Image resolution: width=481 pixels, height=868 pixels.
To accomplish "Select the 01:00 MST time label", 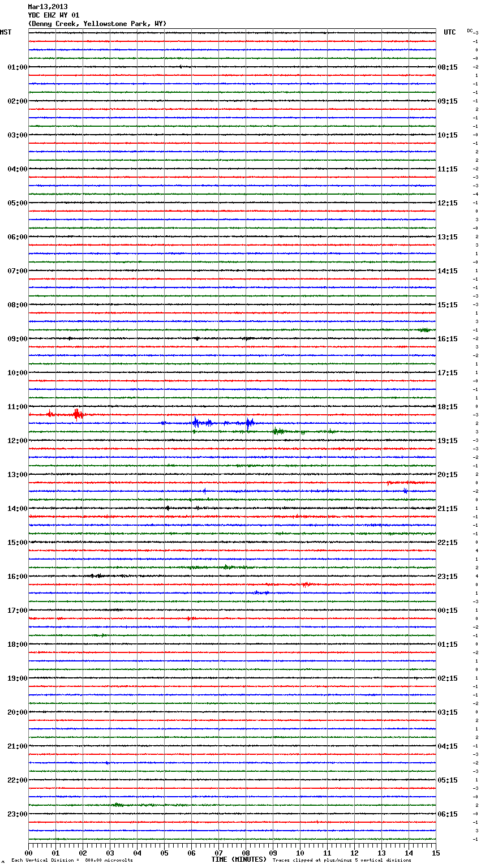I will (x=18, y=67).
